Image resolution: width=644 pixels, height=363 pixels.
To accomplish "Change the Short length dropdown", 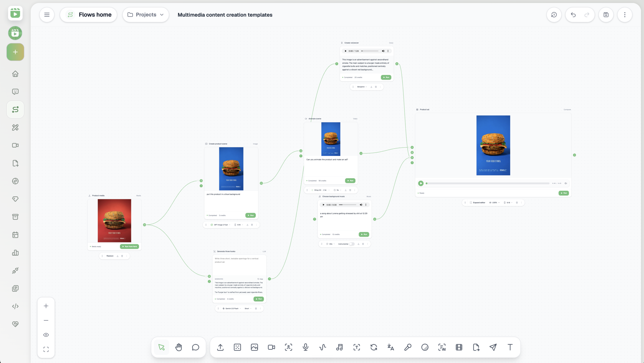I will (x=248, y=308).
